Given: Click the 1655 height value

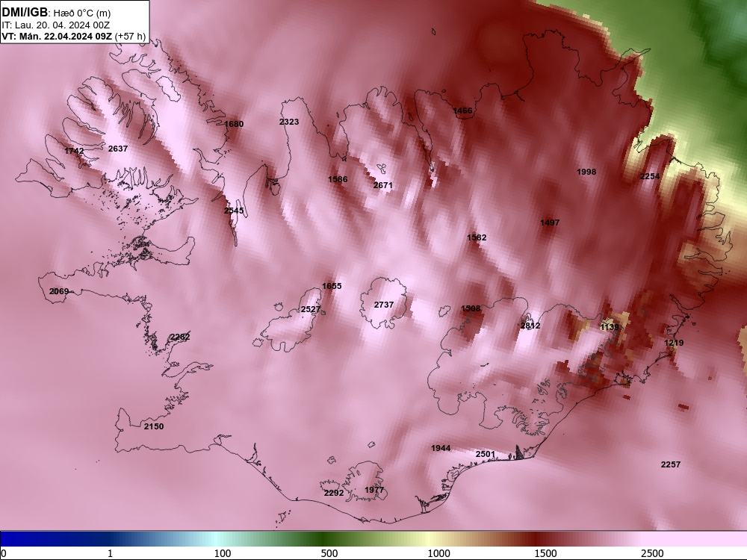Looking at the screenshot, I should pyautogui.click(x=332, y=286).
